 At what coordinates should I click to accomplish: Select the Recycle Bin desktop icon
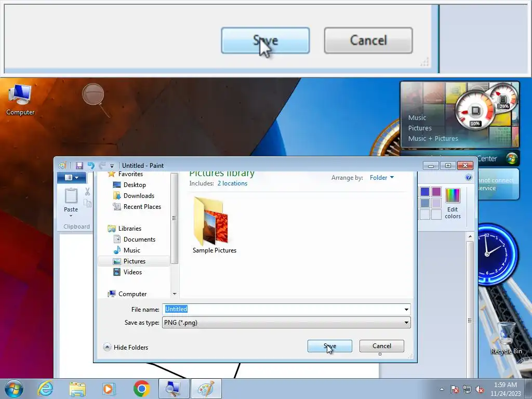(506, 338)
